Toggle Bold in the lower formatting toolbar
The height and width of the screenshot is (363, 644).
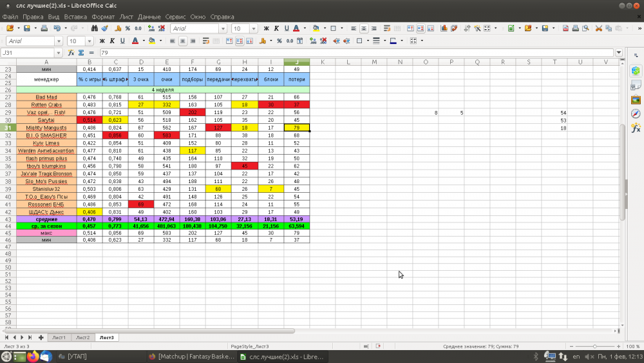pos(102,41)
